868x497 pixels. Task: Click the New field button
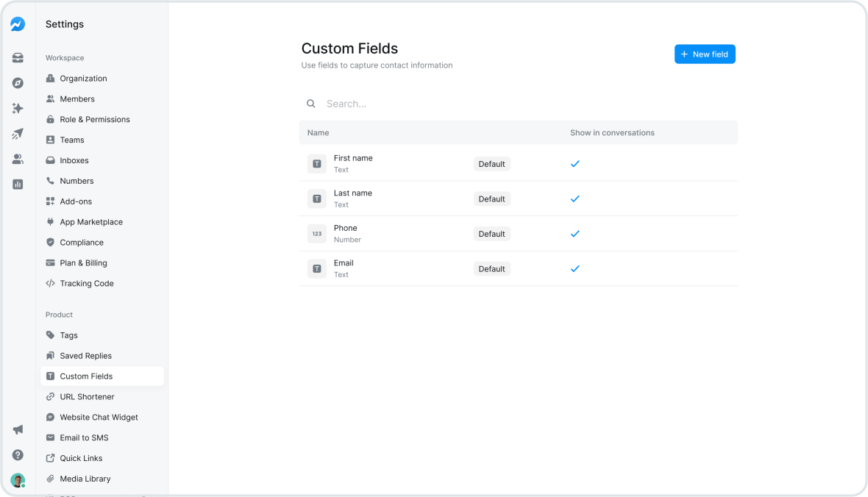coord(705,54)
